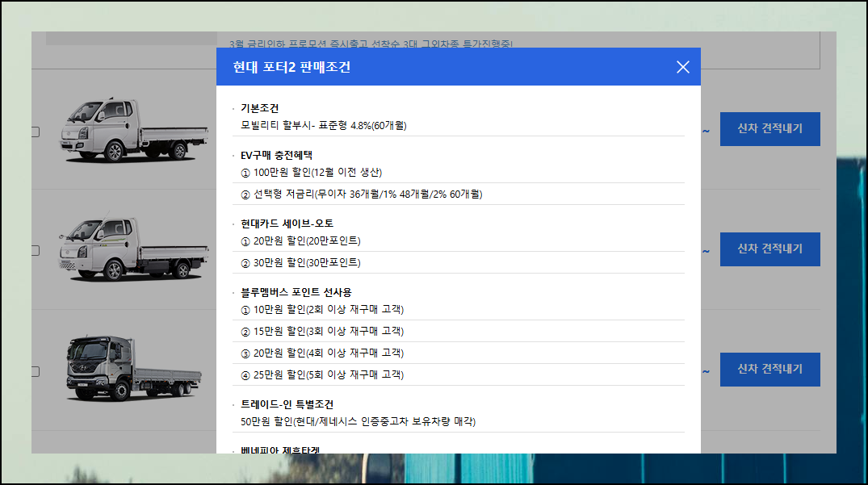Select 15만원 할인(3회 이상 재구매 고객) line
This screenshot has width=868, height=485.
coord(322,331)
